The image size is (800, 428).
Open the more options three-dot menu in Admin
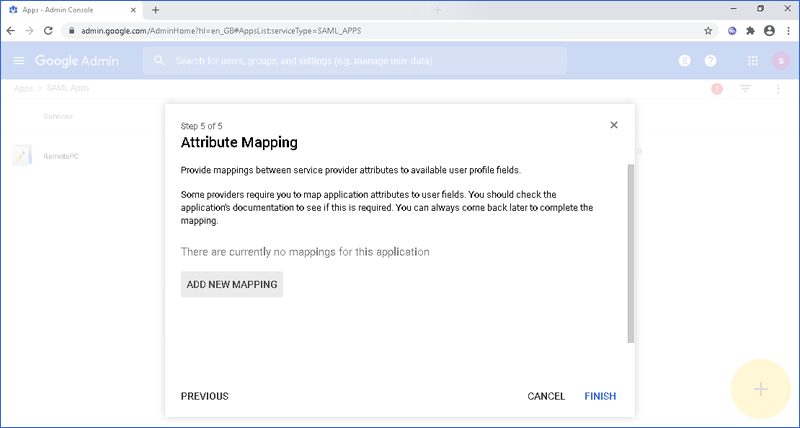[x=778, y=89]
